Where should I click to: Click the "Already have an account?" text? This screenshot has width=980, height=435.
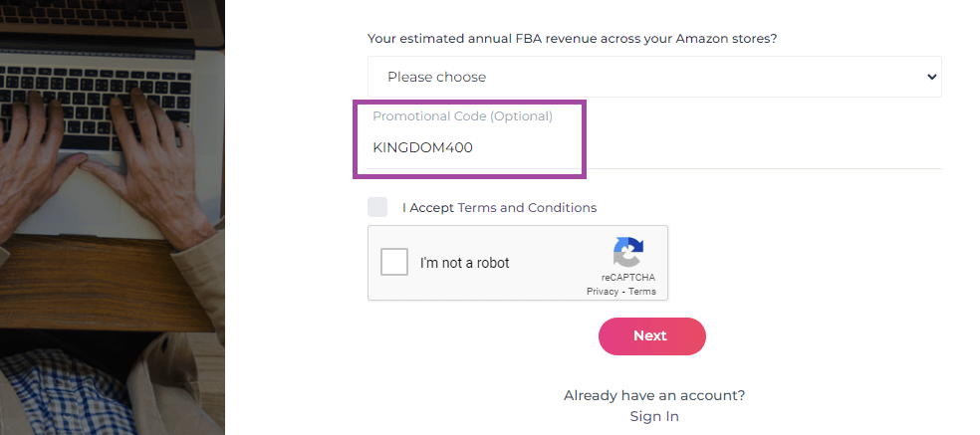click(x=654, y=395)
